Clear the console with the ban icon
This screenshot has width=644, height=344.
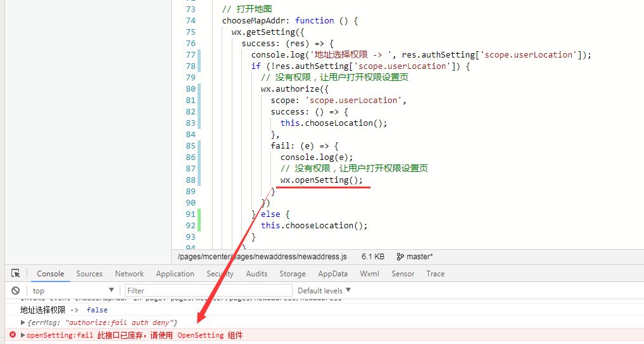pyautogui.click(x=16, y=290)
